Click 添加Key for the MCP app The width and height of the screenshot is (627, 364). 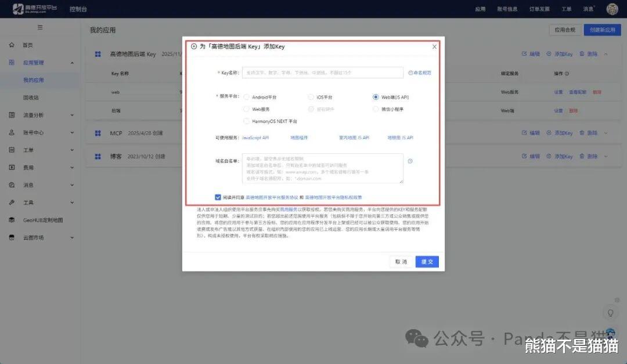pos(560,133)
